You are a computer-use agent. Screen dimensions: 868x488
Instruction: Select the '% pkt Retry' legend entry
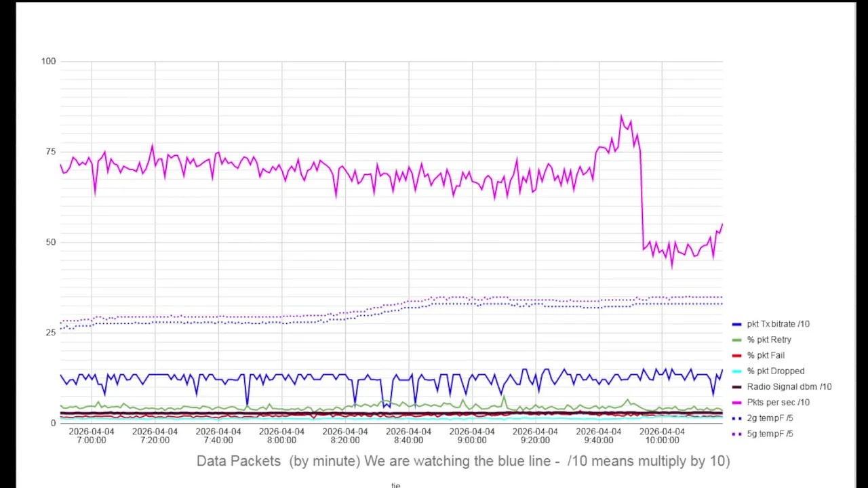click(762, 340)
